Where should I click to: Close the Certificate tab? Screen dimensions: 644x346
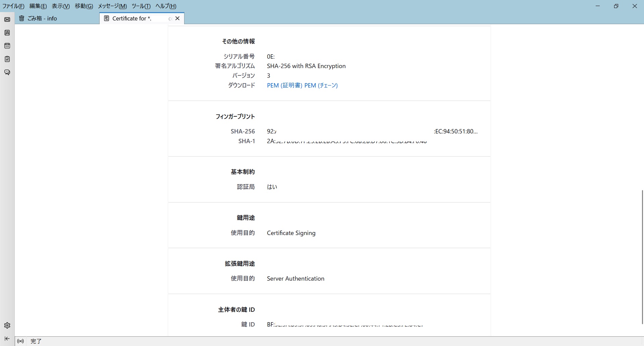click(x=178, y=18)
